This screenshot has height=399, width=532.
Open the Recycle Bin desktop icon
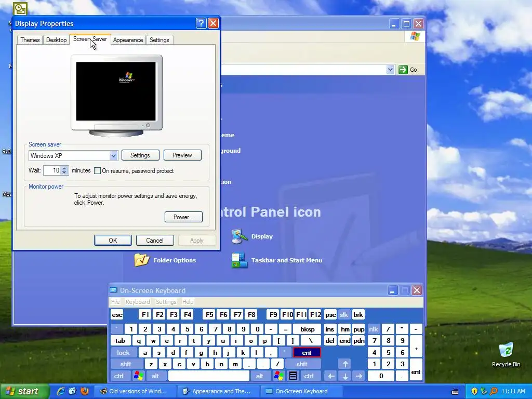506,354
